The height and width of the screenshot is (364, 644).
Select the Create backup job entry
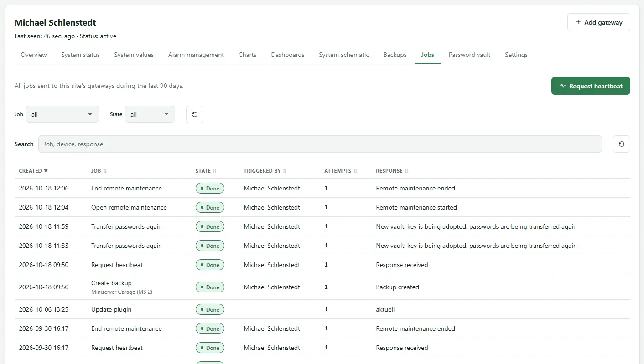click(111, 283)
